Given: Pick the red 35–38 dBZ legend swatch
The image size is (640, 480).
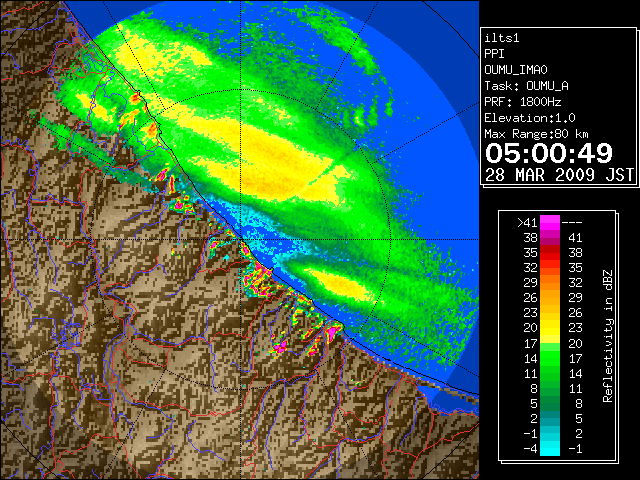Looking at the screenshot, I should click(550, 253).
